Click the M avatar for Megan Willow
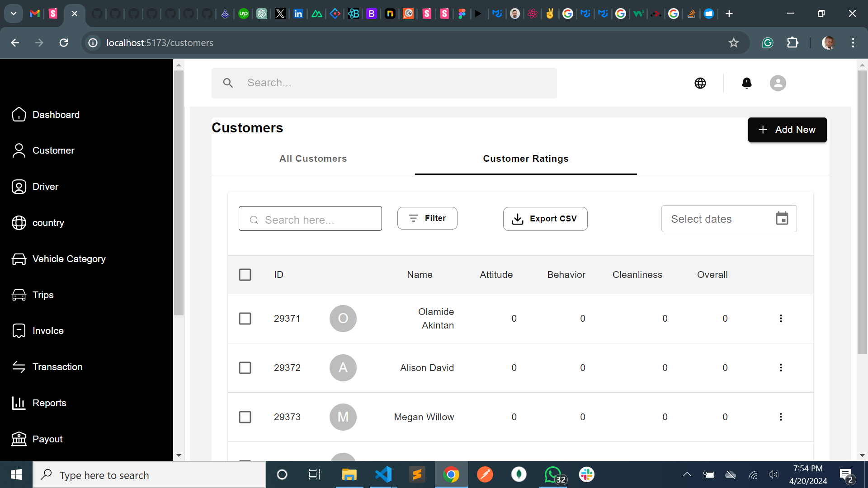868x488 pixels. tap(343, 417)
